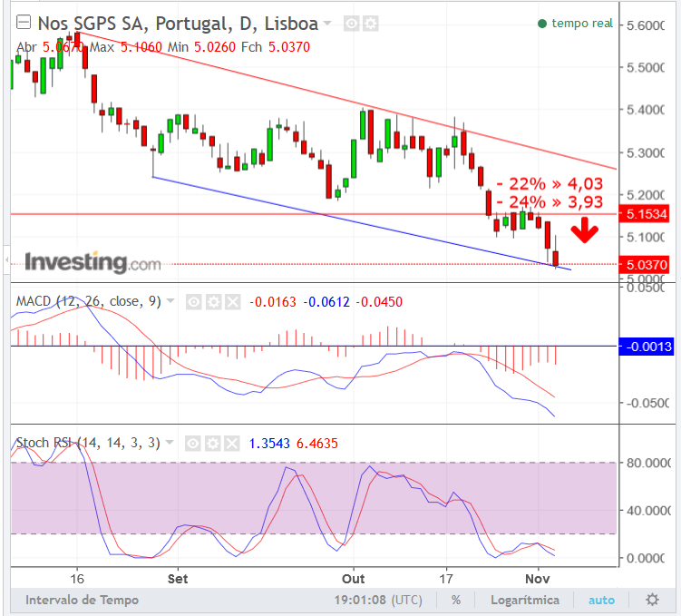Collapse the main chart legend box
The height and width of the screenshot is (616, 681).
(24, 22)
